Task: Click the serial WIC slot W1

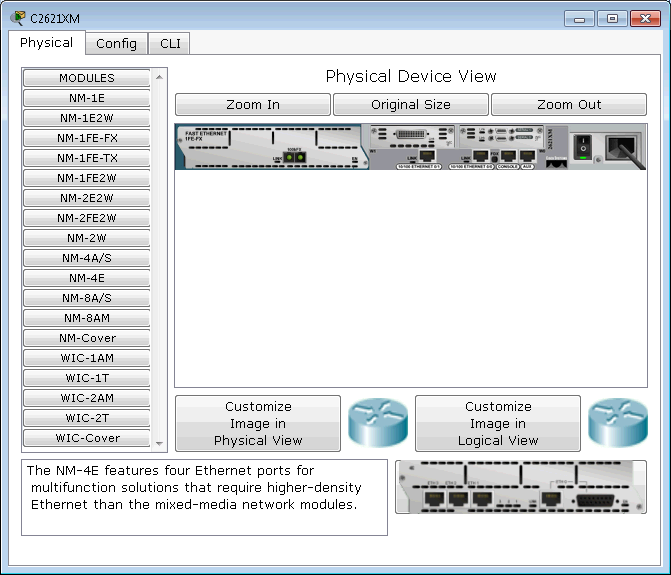Action: coord(412,136)
